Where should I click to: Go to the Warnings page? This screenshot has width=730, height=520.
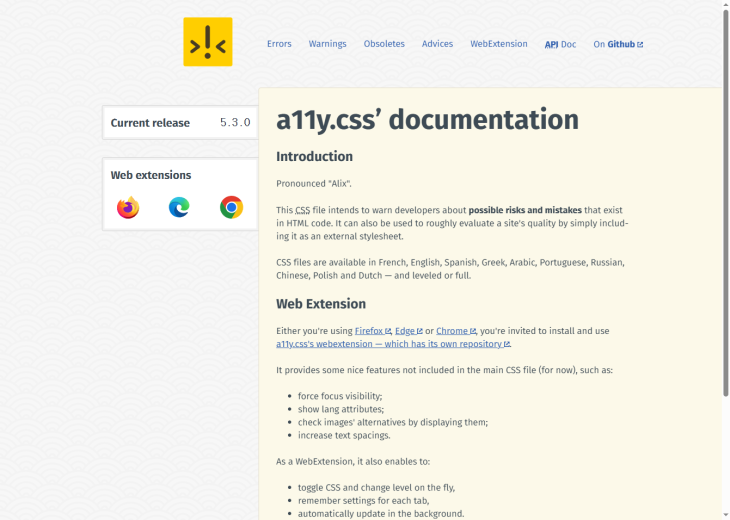[x=327, y=44]
